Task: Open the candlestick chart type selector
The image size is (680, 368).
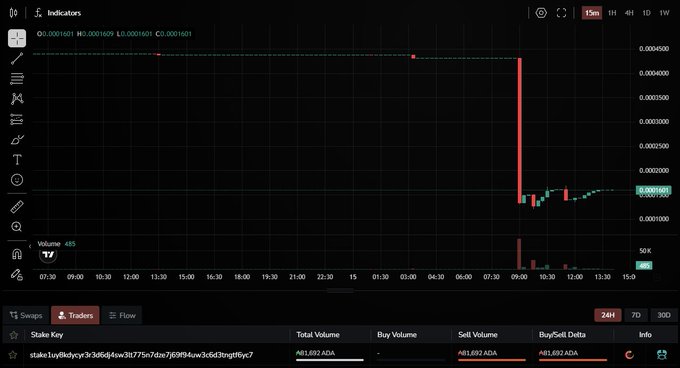Action: 13,13
